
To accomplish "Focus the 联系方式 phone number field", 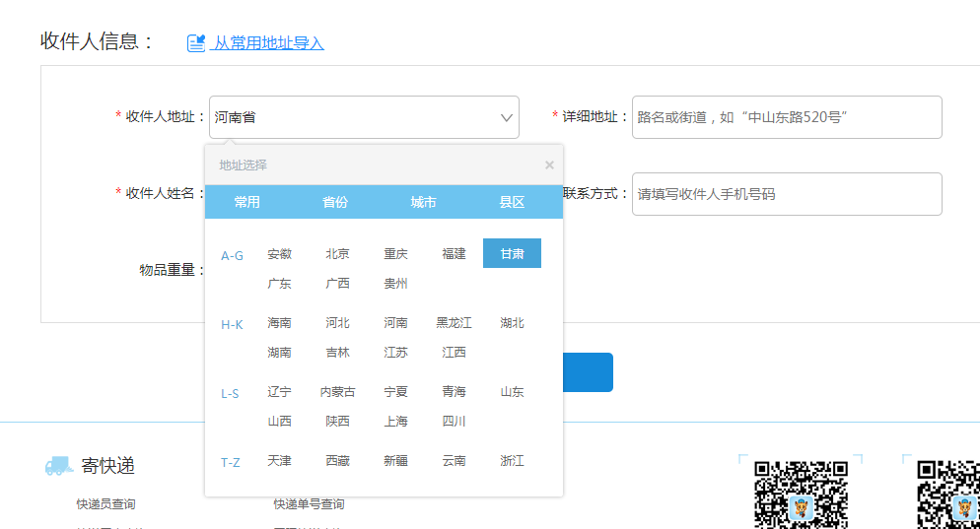I will [786, 194].
